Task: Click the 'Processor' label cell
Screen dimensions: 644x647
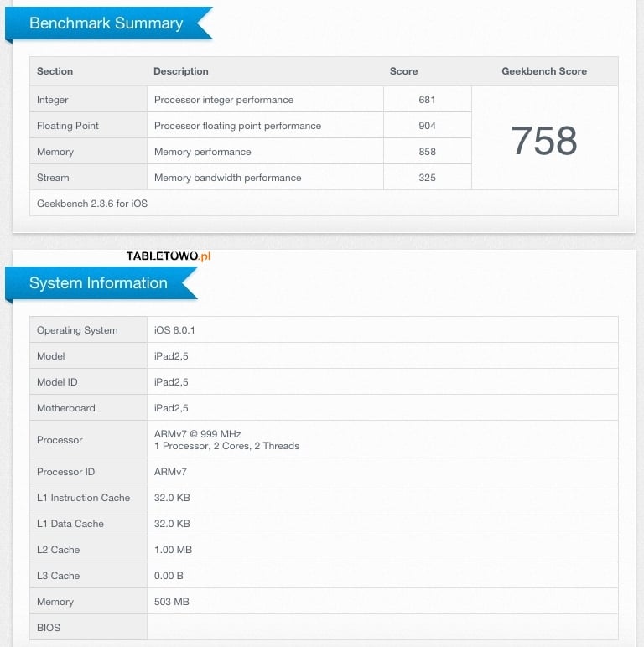Action: (x=88, y=440)
